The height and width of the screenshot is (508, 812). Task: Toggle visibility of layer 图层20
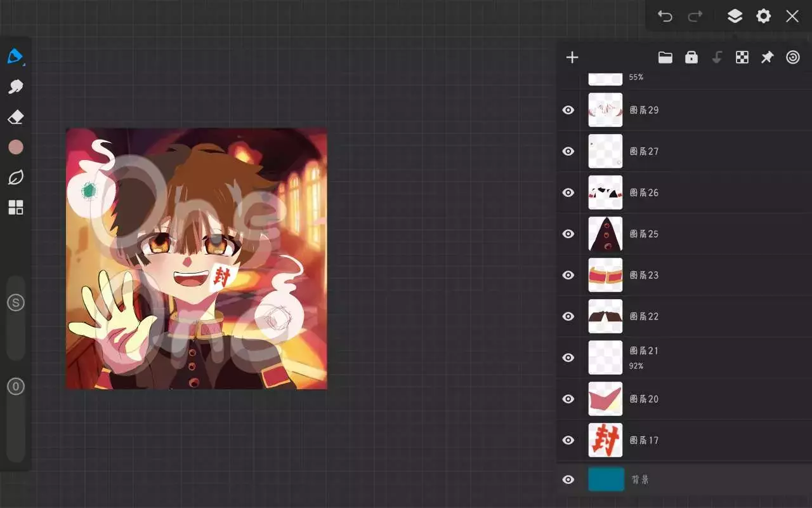pyautogui.click(x=568, y=399)
